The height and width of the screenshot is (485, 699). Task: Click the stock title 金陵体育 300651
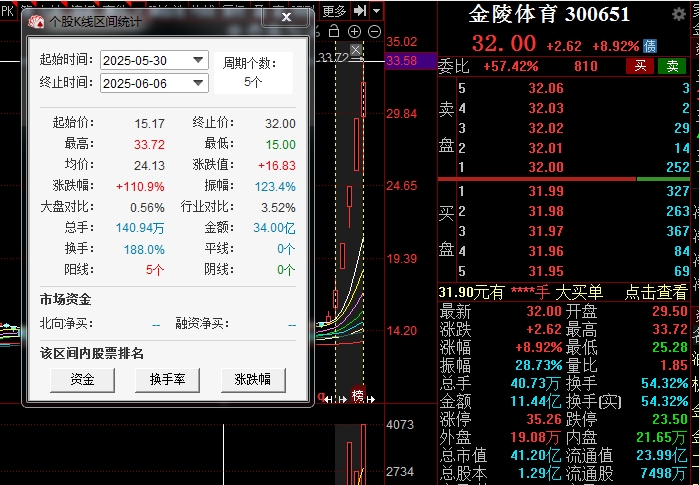coord(549,14)
